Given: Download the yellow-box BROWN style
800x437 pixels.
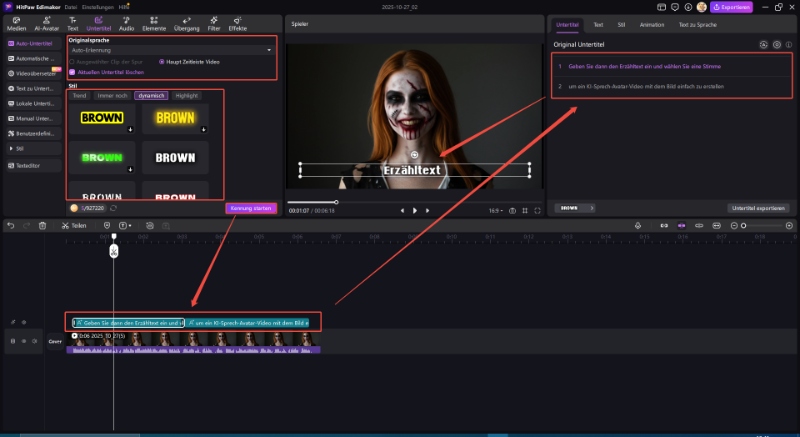Looking at the screenshot, I should (x=130, y=130).
